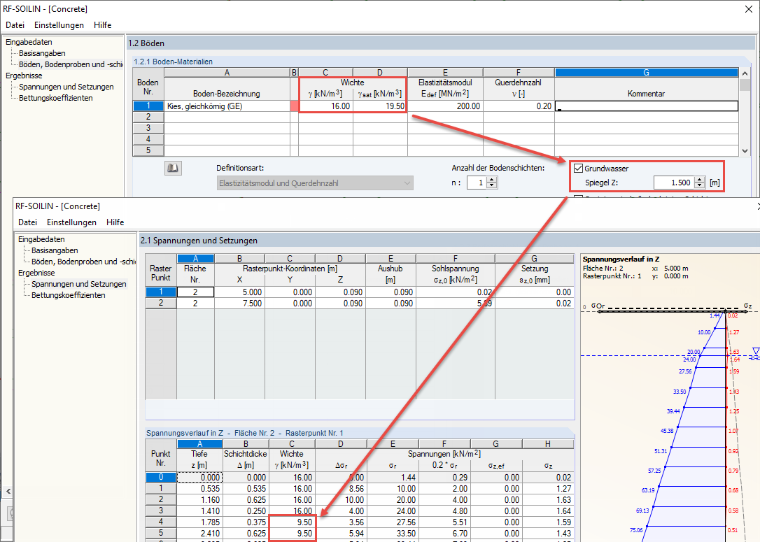Select sigma r cell 27.56

click(393, 522)
